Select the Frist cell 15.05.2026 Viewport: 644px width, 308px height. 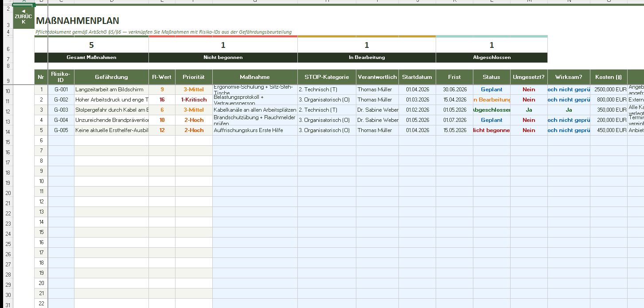tap(454, 130)
